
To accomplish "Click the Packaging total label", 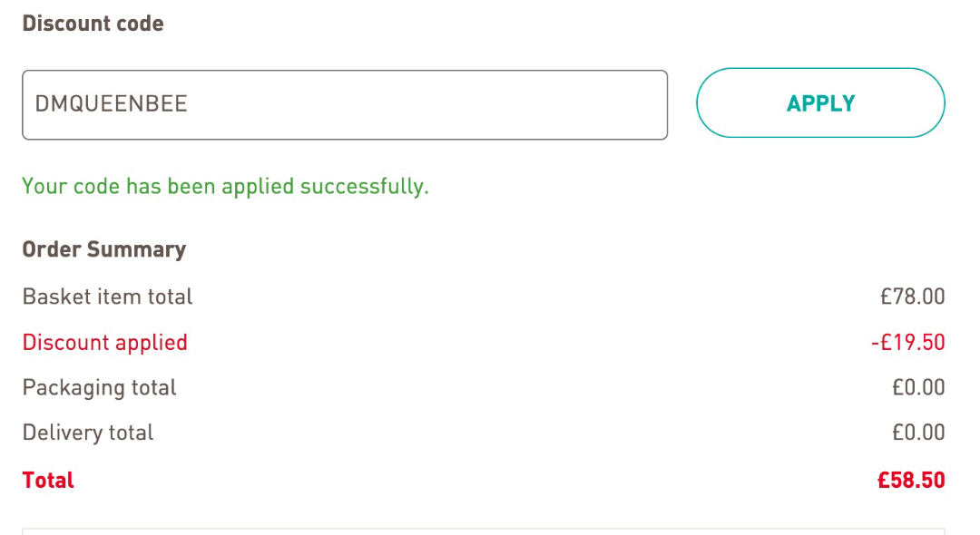I will coord(99,388).
